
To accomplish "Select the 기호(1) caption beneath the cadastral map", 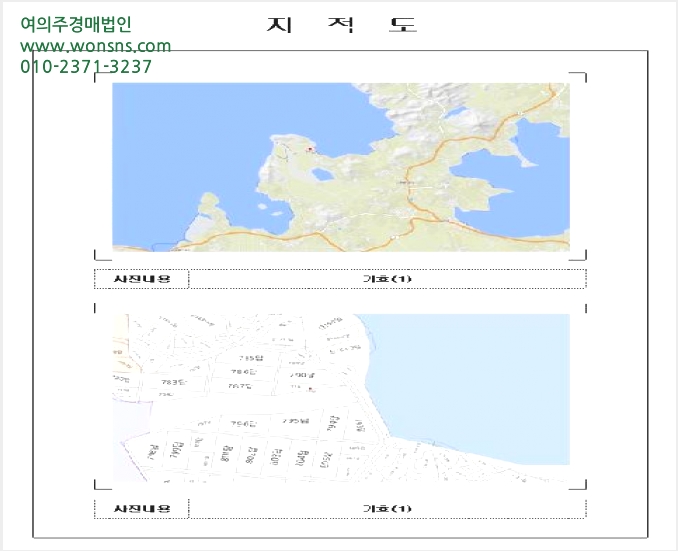I will tap(387, 508).
